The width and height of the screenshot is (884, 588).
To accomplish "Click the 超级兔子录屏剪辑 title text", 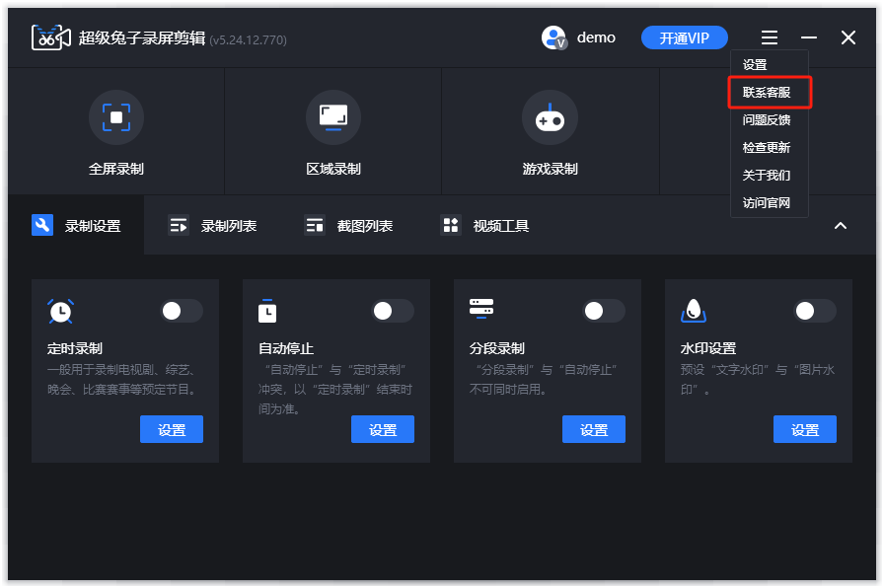I will coord(141,37).
